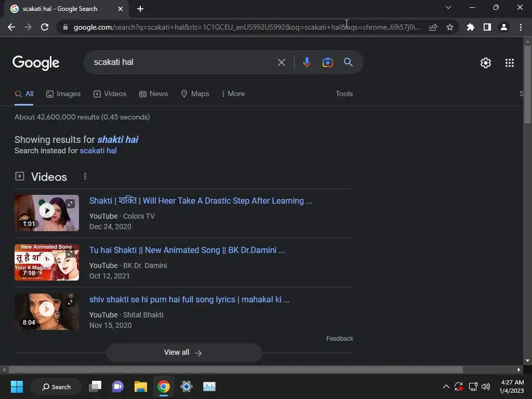Click the network tray icon

(473, 387)
